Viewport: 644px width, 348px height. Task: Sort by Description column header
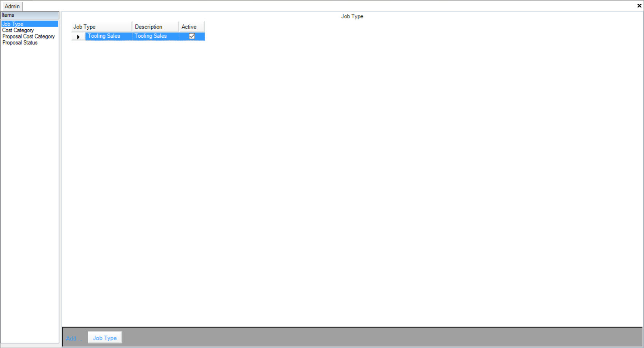point(155,27)
